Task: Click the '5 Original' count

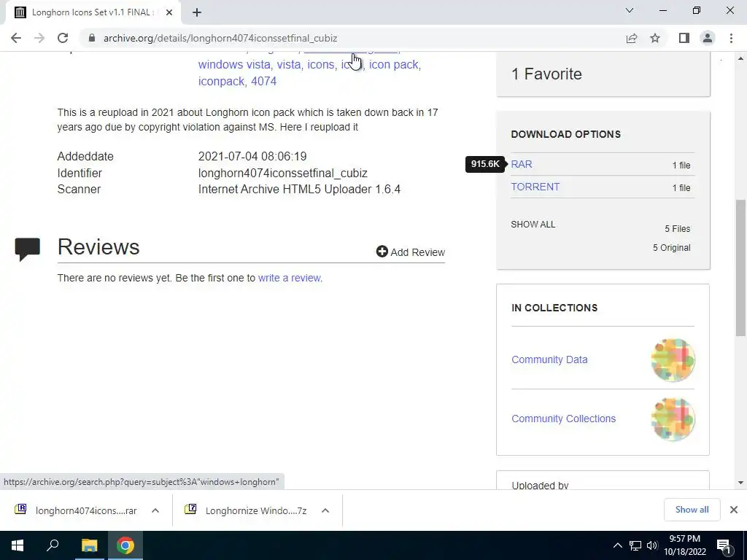Action: pyautogui.click(x=672, y=248)
